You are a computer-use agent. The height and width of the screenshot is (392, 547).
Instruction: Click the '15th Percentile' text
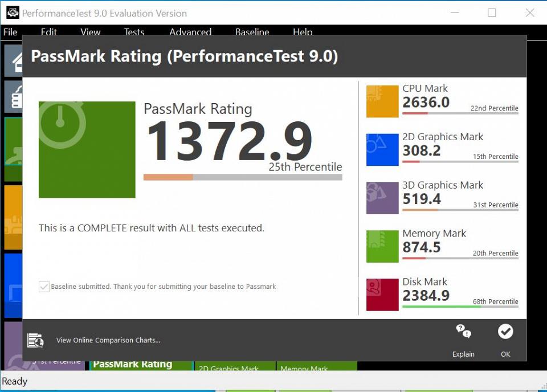495,157
